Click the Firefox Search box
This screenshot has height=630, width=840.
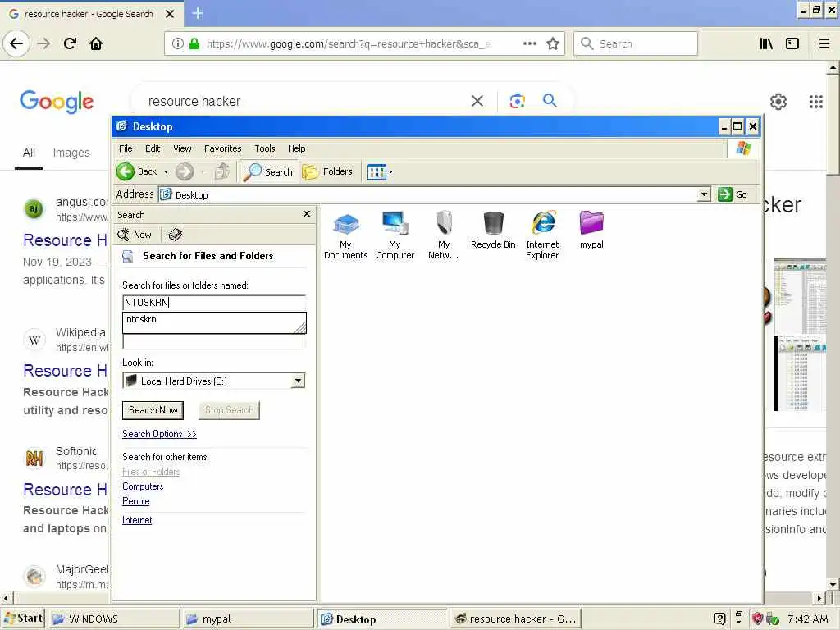point(636,43)
